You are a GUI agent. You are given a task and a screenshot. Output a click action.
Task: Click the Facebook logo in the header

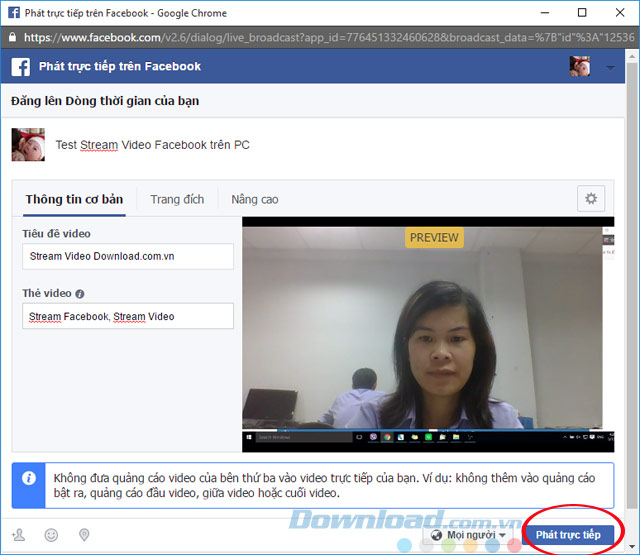pyautogui.click(x=19, y=67)
